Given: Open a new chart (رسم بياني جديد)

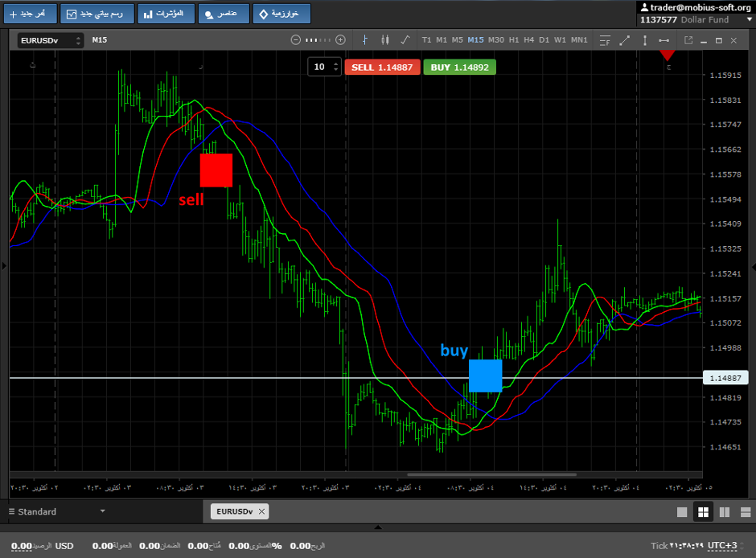Looking at the screenshot, I should 96,14.
